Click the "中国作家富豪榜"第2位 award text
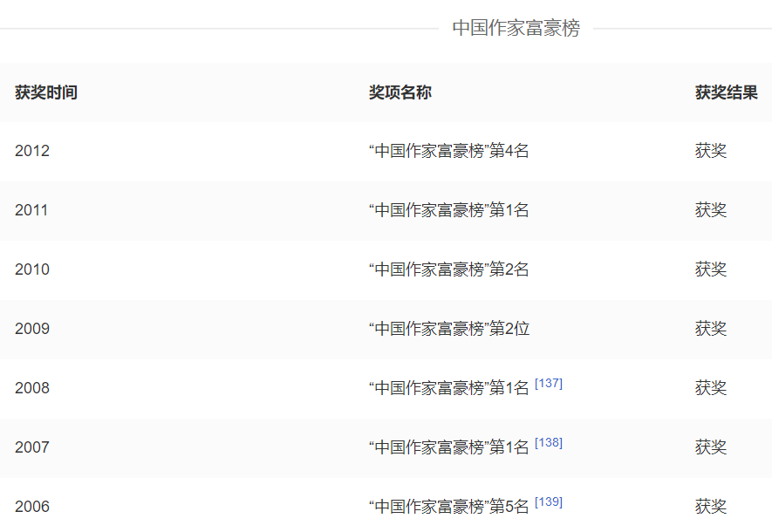Viewport: 772px width, 532px height. point(448,329)
